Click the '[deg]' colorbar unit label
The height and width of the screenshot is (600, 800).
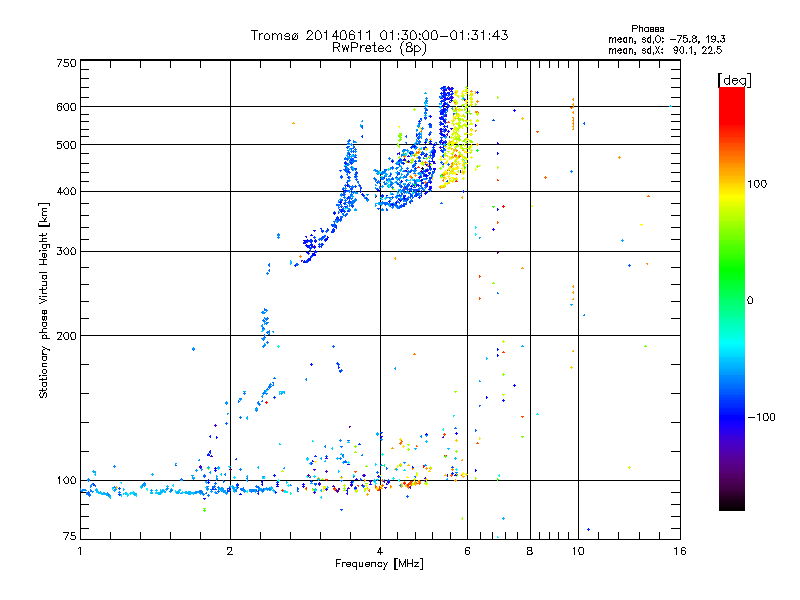click(x=734, y=80)
